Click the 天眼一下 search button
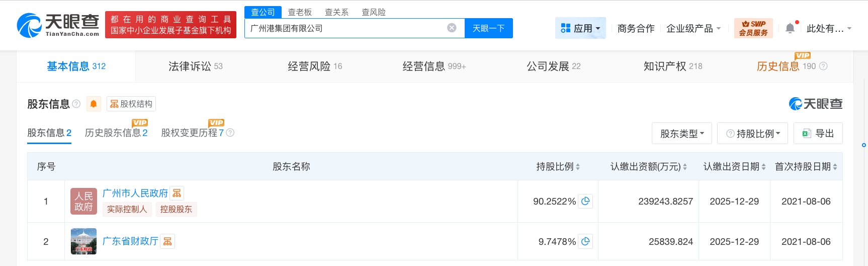This screenshot has width=868, height=266. (488, 28)
